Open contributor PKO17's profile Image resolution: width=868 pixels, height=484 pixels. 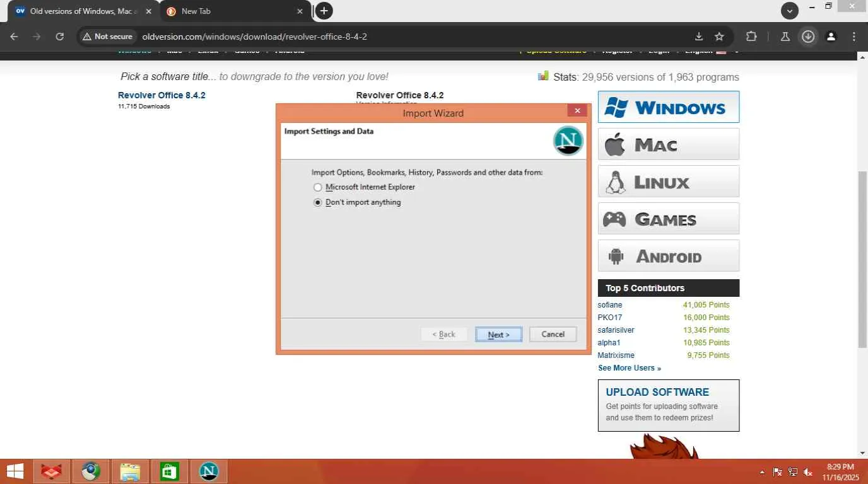(610, 318)
